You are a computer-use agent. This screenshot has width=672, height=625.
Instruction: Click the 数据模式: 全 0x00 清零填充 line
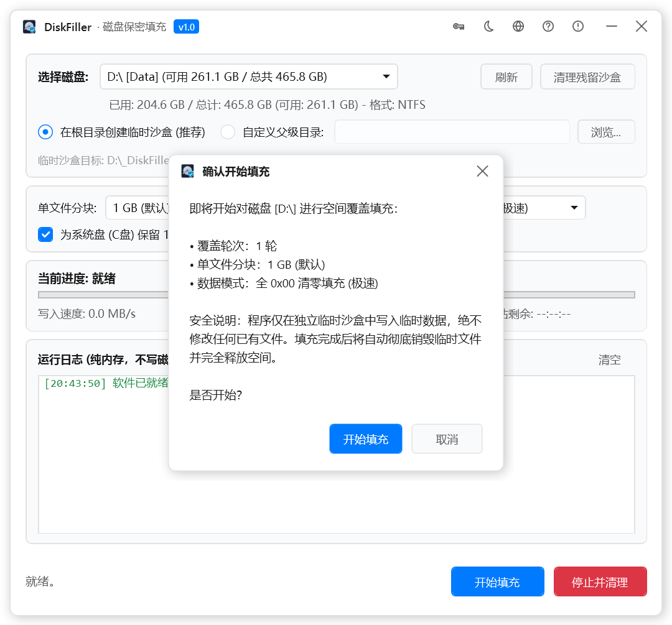click(284, 283)
